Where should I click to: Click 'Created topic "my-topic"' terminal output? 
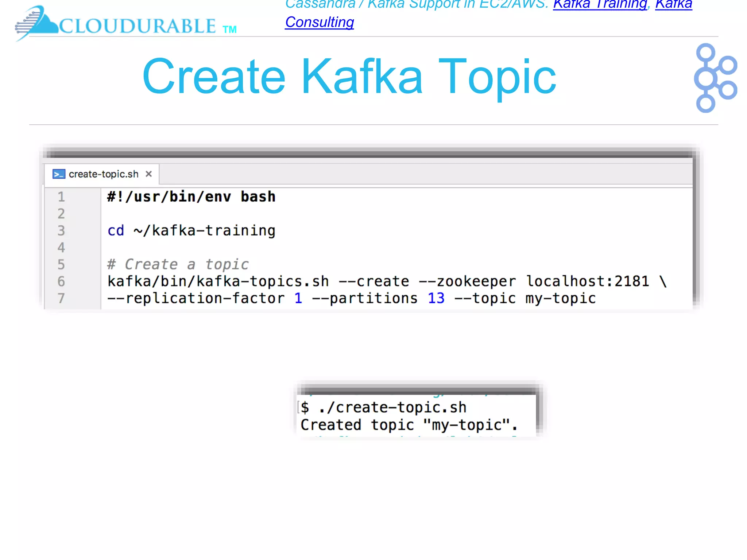[409, 425]
